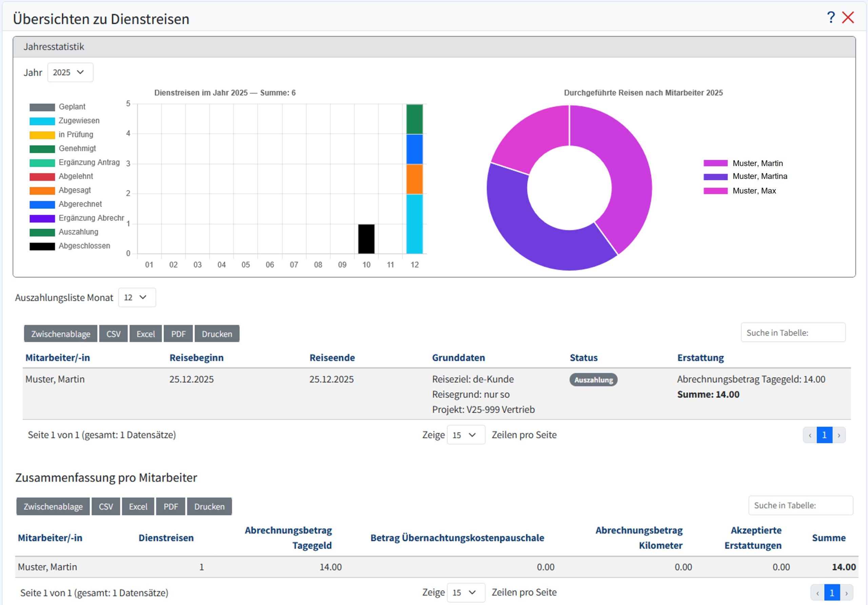Toggle the Abgeschlossen legend entry
The height and width of the screenshot is (605, 868).
coord(84,246)
